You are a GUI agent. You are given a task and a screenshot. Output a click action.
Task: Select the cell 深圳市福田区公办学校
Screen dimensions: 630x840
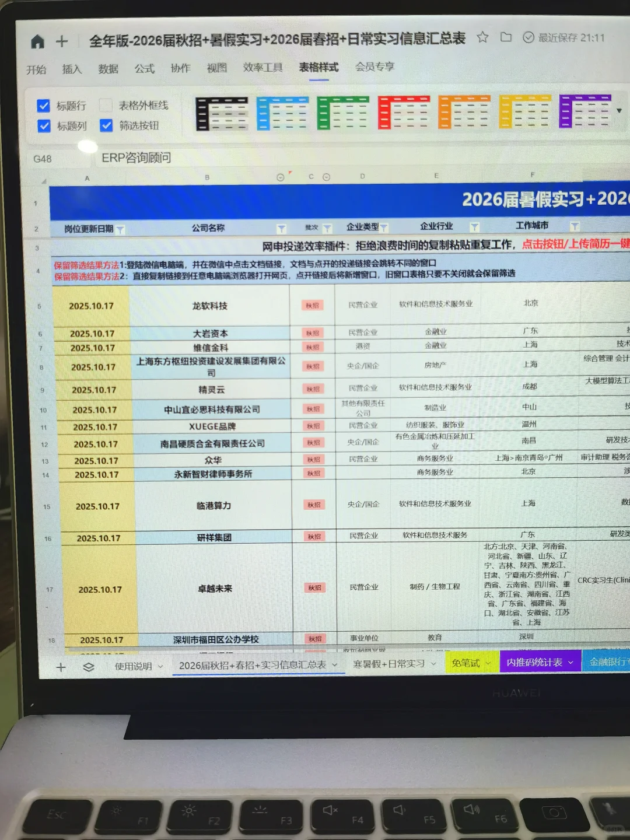(x=216, y=639)
